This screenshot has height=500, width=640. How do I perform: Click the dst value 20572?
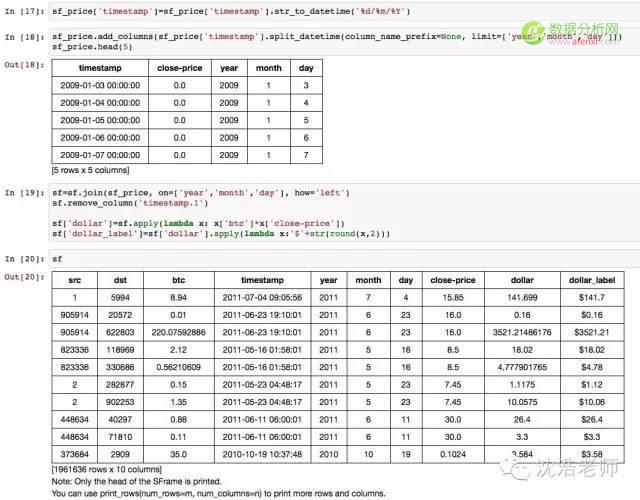point(120,315)
